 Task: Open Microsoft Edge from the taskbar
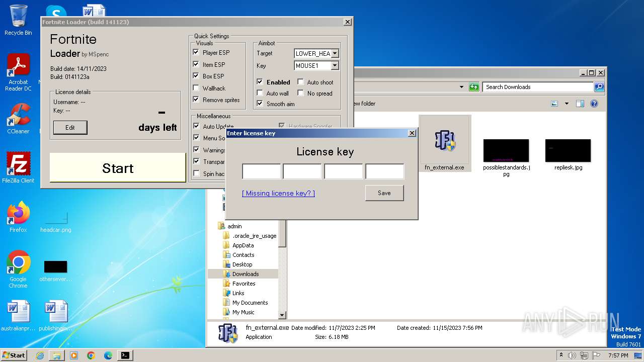[x=108, y=355]
